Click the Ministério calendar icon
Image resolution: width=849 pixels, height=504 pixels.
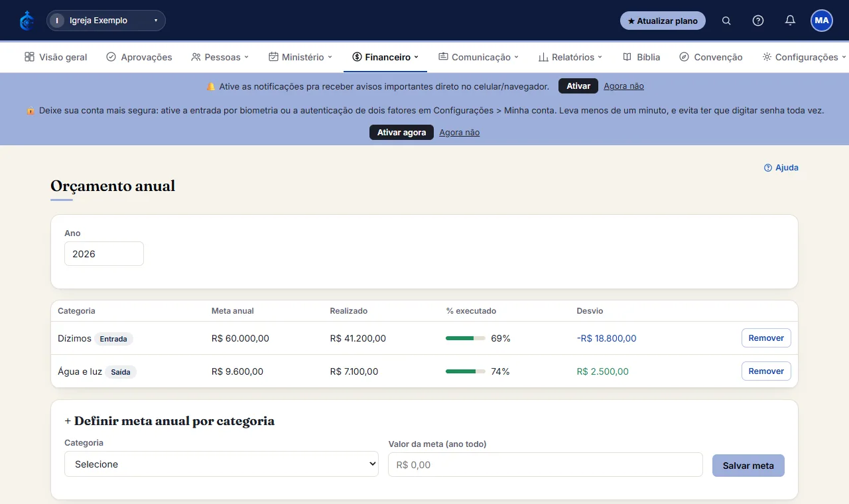[x=273, y=57]
